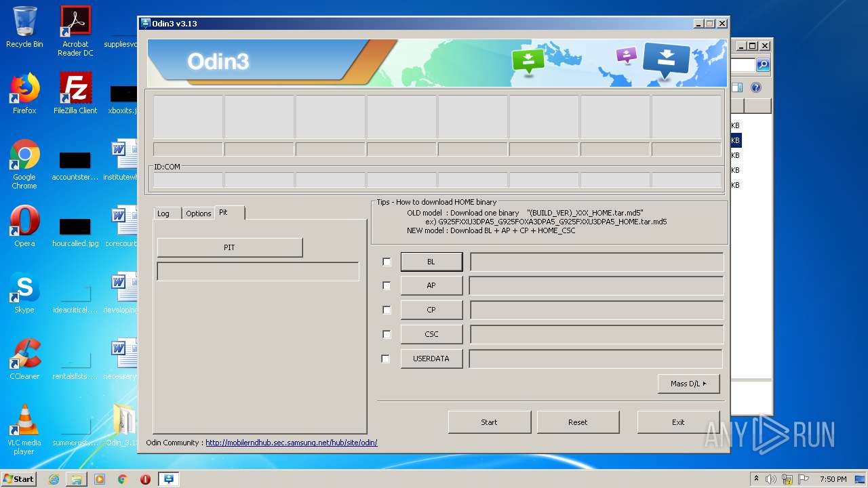Click the PIT file path field
This screenshot has width=868, height=488.
258,271
